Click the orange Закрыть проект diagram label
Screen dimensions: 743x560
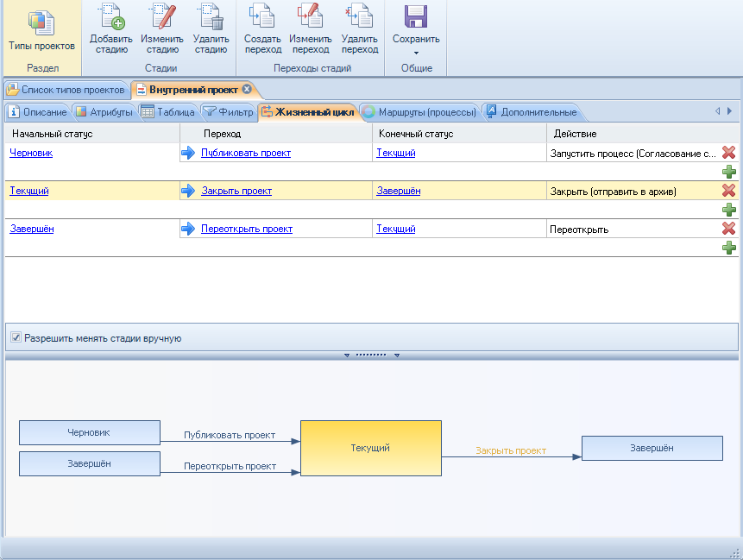pyautogui.click(x=511, y=450)
